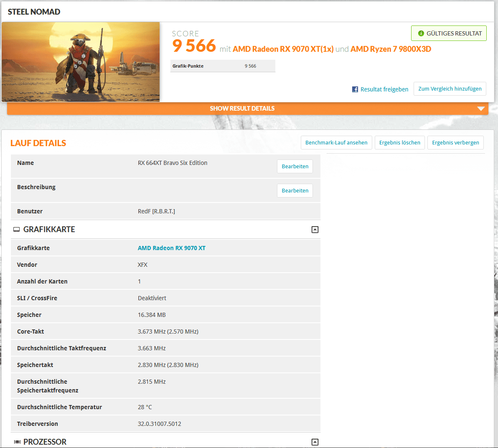Click the Grafik-Punkte 9 566 row

[223, 66]
